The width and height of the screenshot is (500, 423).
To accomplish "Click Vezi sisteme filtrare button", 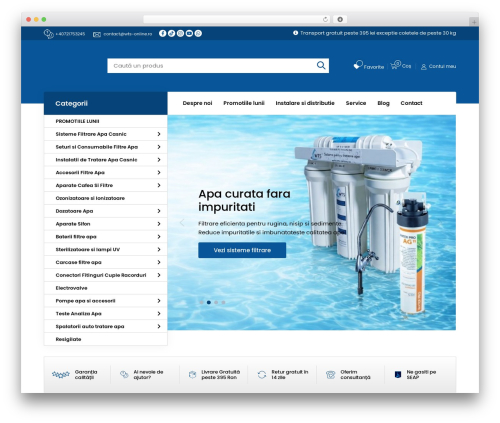I will click(x=242, y=250).
